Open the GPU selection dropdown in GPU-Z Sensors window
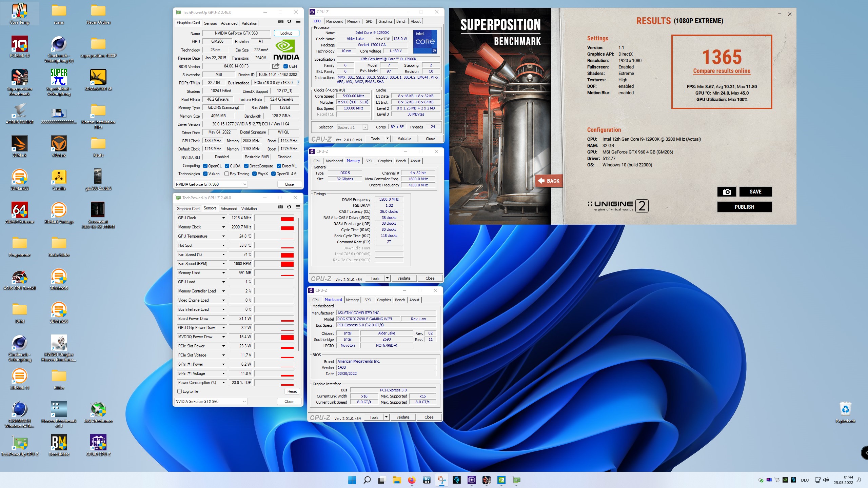Image resolution: width=868 pixels, height=488 pixels. [x=211, y=402]
